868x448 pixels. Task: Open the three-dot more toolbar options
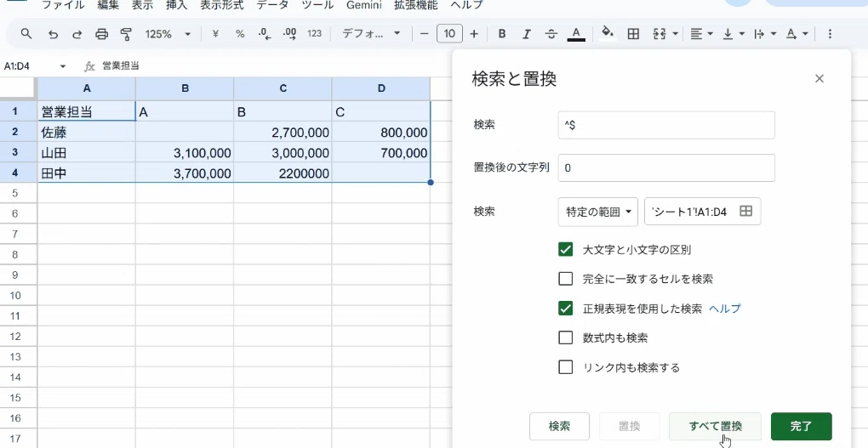pyautogui.click(x=829, y=34)
